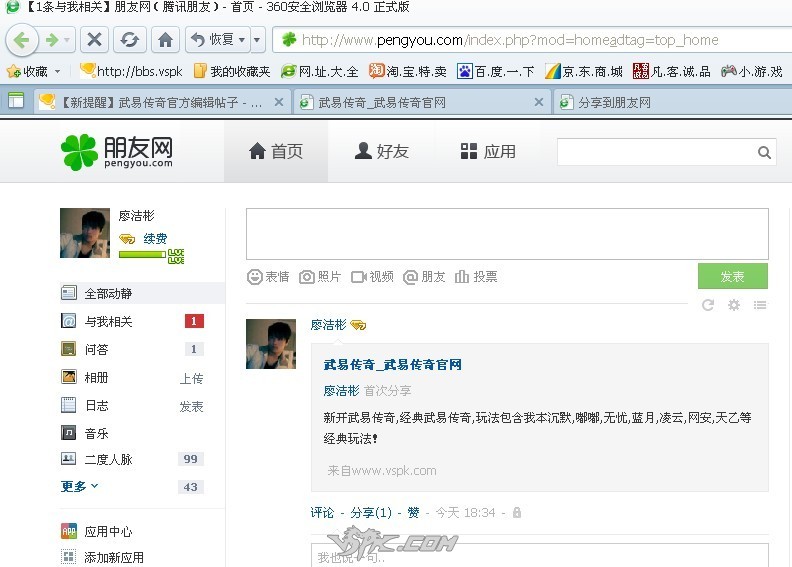This screenshot has height=567, width=792.
Task: Open the 百度一下 bookmark
Action: pyautogui.click(x=496, y=72)
